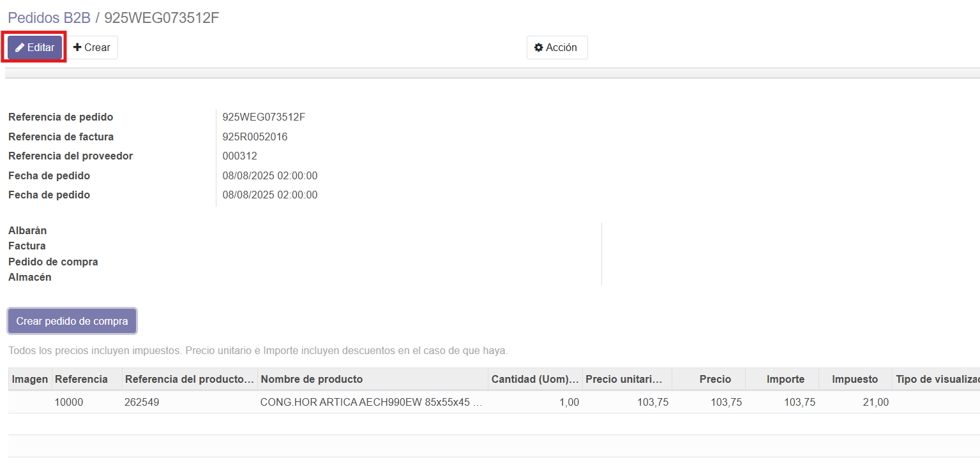Sort by Nombre de producto header

tap(312, 379)
